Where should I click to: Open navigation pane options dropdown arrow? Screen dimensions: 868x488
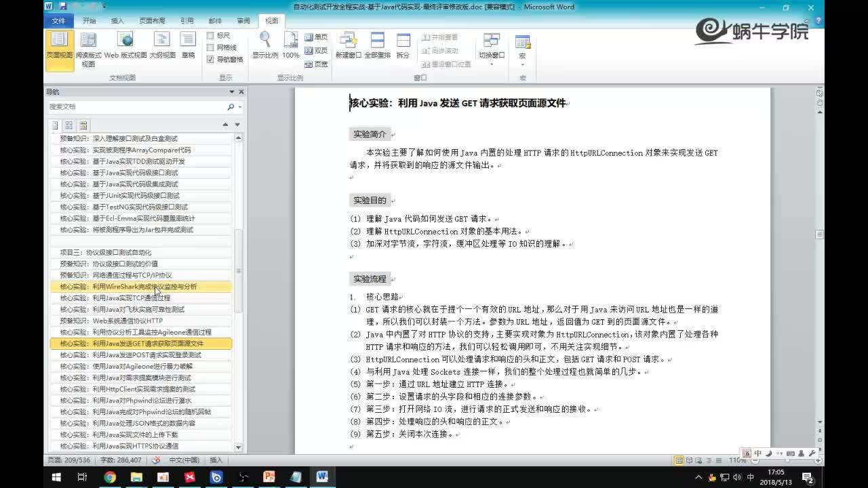232,91
